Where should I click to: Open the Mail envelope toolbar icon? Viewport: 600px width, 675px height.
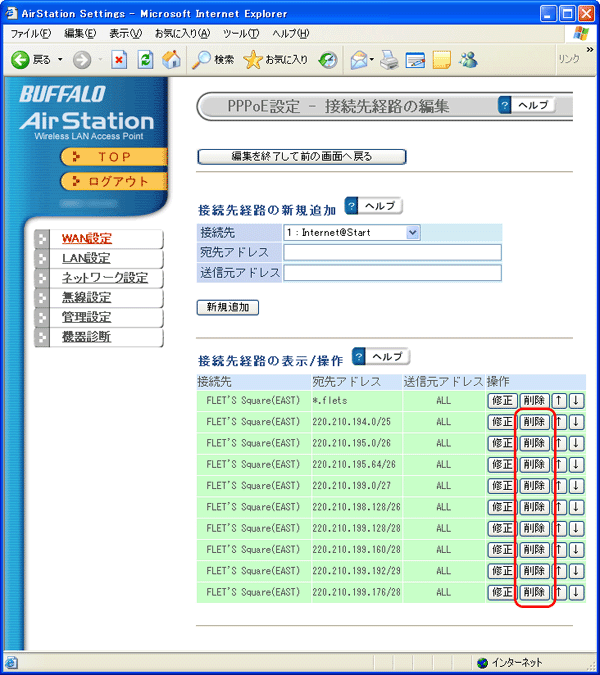pyautogui.click(x=359, y=60)
